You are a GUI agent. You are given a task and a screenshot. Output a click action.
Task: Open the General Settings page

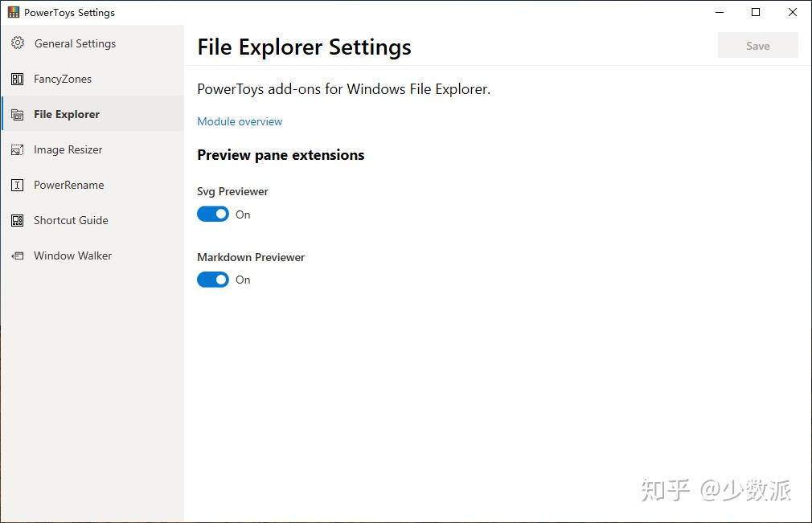(x=75, y=43)
